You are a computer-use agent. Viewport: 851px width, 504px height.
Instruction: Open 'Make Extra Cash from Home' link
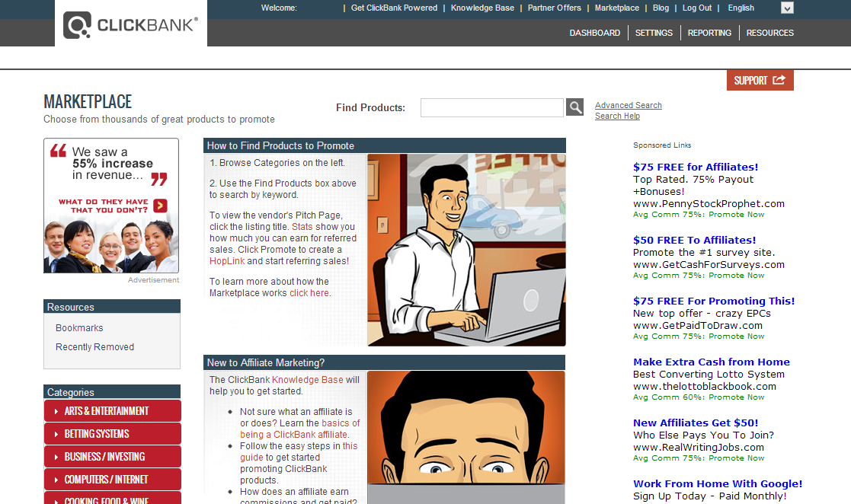[x=711, y=362]
